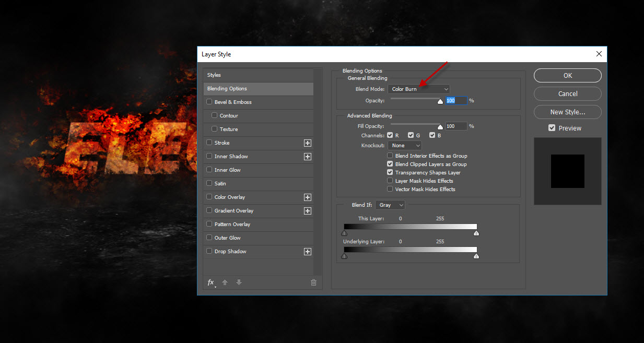Add another Inner Shadow effect via plus icon

click(308, 157)
